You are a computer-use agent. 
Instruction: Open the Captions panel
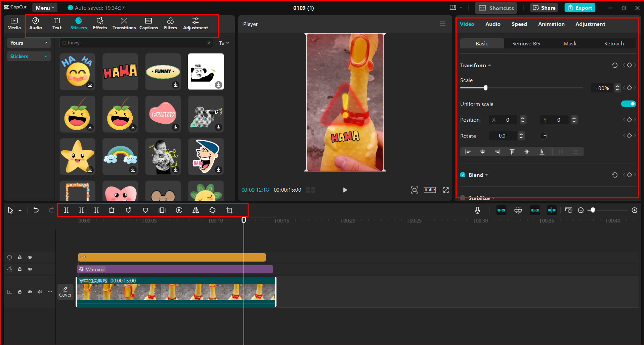point(148,24)
